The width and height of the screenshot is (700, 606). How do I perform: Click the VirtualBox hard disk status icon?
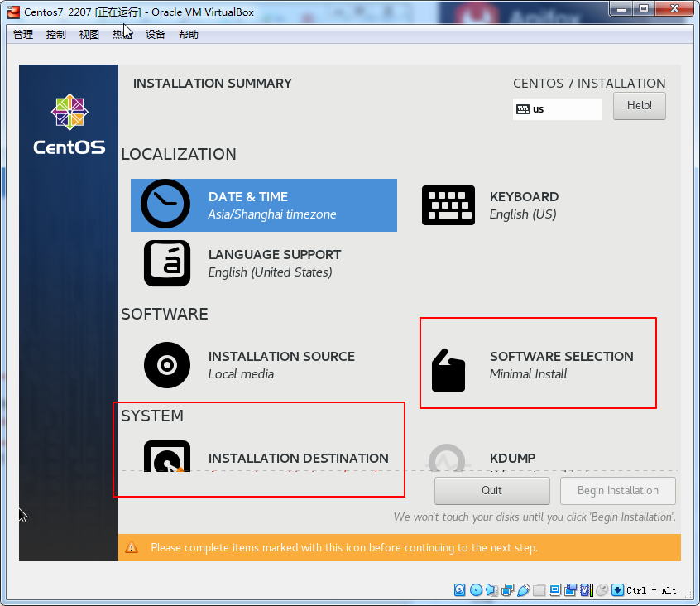(x=460, y=590)
